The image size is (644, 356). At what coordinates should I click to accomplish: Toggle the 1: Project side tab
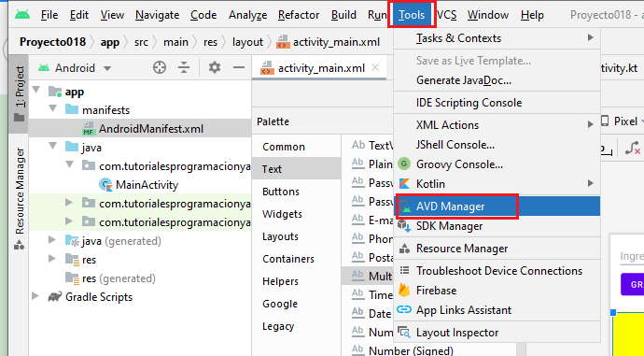[x=20, y=93]
